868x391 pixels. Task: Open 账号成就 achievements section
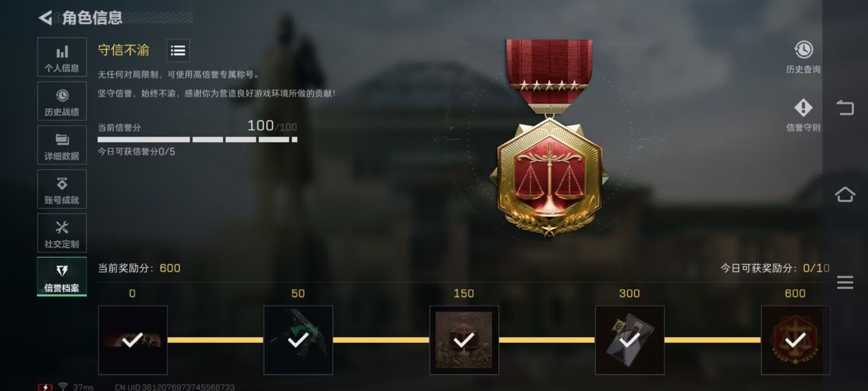(x=62, y=189)
